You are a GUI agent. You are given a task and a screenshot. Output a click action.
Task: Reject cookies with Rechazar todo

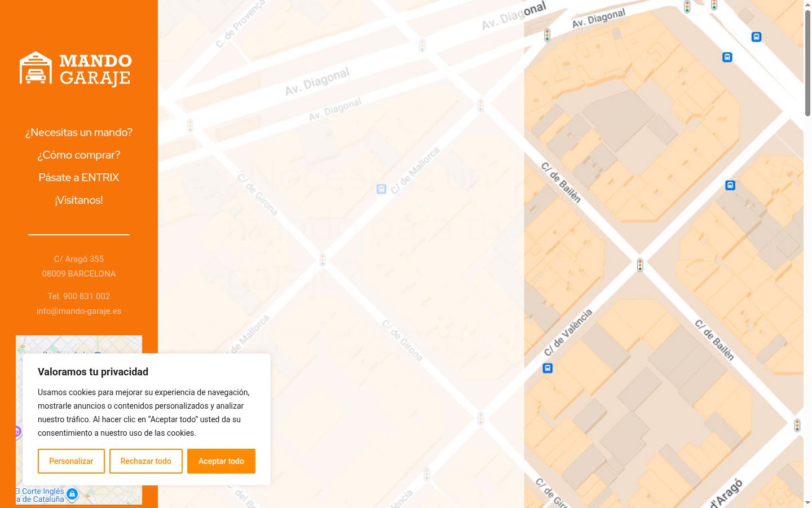(x=146, y=461)
